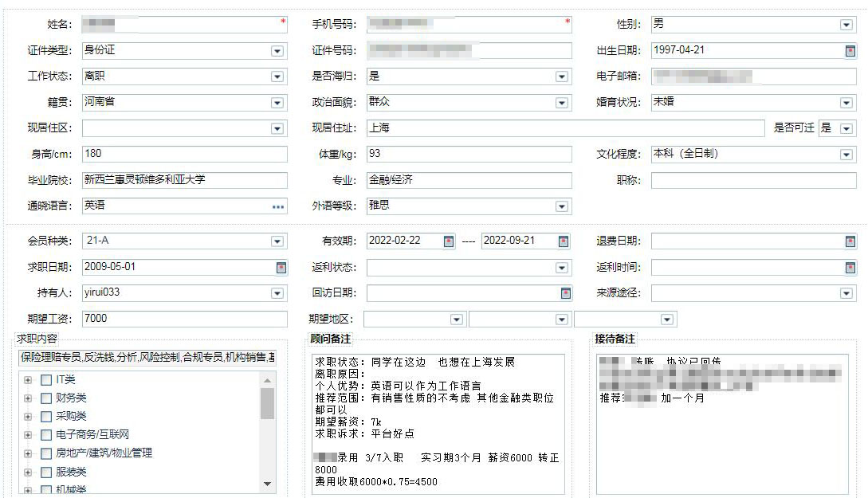Click the 求职内容 list scrollbar thumb

tap(267, 403)
